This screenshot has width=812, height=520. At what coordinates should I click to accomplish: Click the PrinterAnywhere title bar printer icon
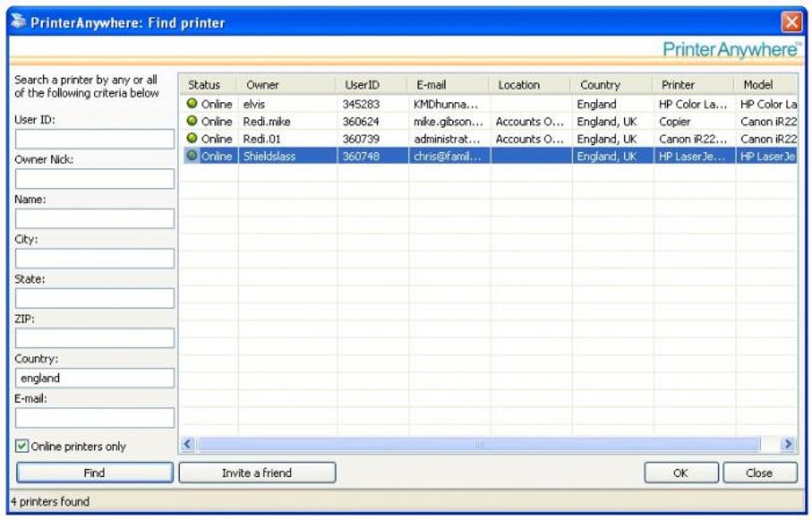click(x=18, y=22)
